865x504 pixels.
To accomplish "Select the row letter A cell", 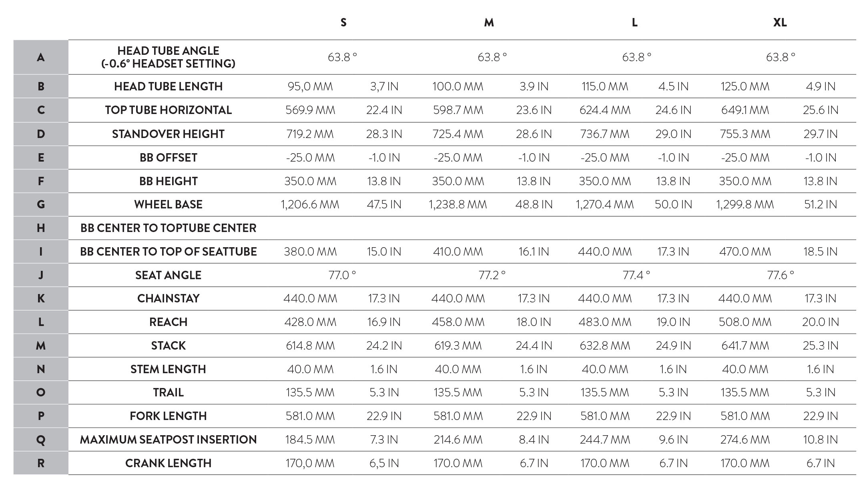I will click(41, 57).
